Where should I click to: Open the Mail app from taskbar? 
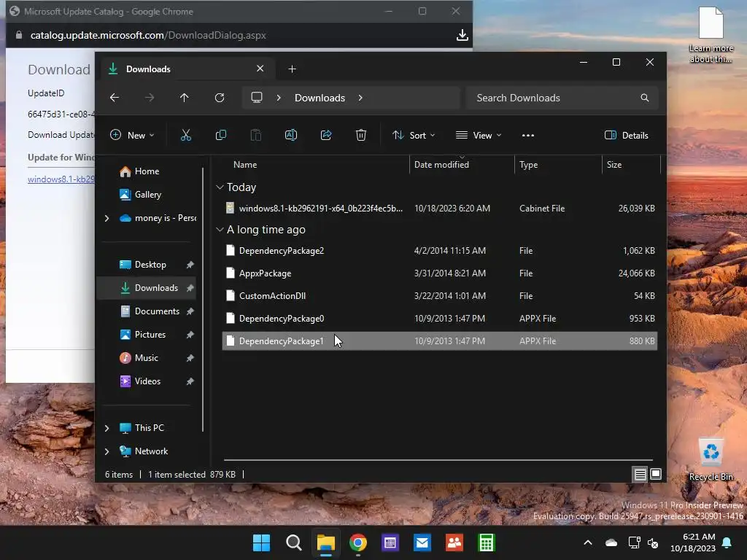(x=422, y=542)
